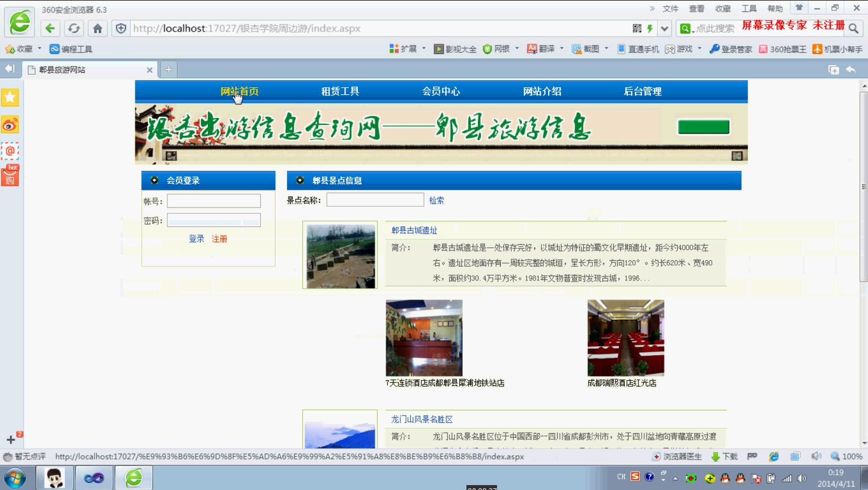Screen dimensions: 868x490
Task: Open the 编程工具 bookmark folder
Action: [x=71, y=49]
